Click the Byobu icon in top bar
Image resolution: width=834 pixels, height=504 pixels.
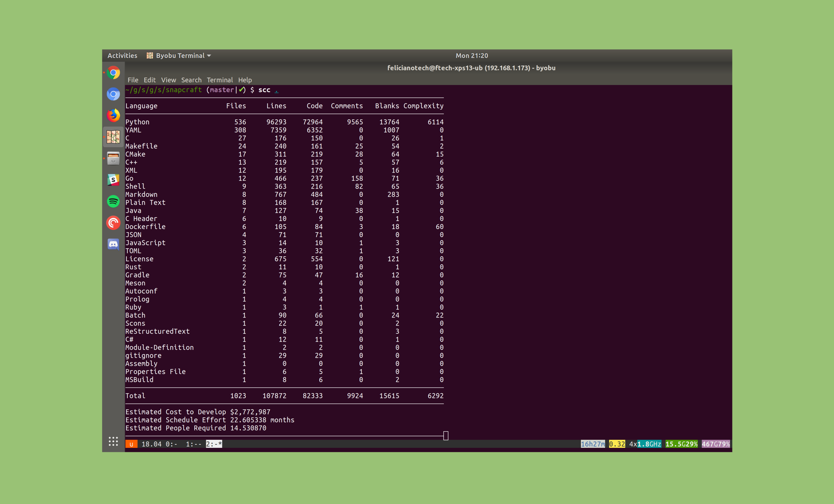tap(150, 56)
